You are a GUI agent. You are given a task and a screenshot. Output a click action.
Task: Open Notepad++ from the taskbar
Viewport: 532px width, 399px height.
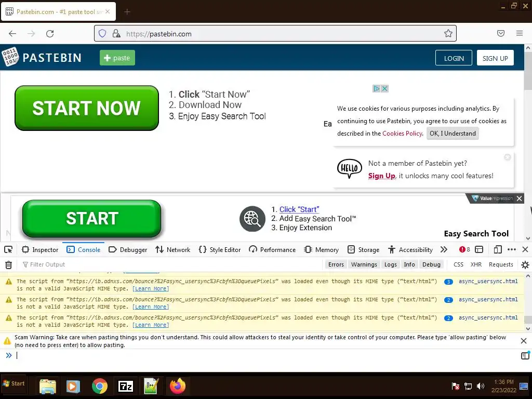151,386
